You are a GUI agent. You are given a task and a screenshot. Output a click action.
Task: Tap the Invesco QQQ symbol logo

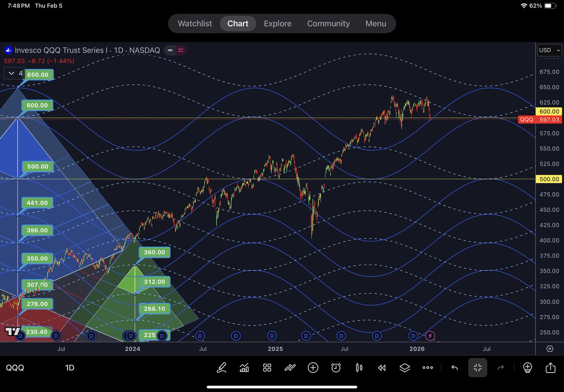[8, 50]
